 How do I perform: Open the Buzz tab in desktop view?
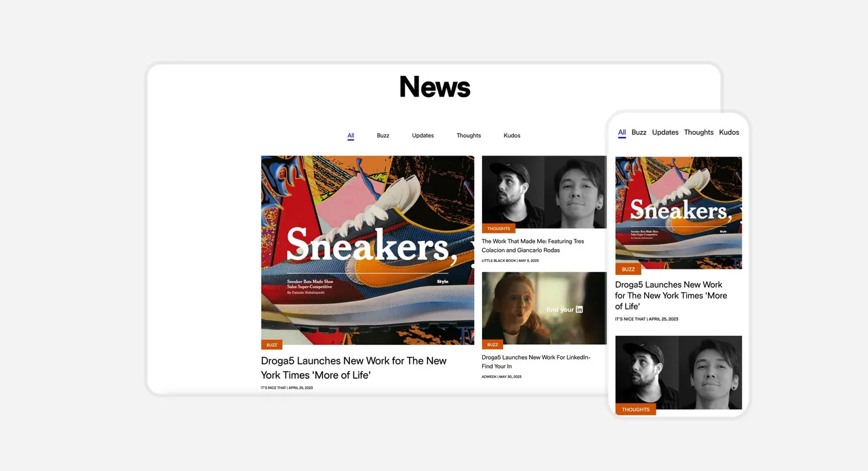coord(383,136)
